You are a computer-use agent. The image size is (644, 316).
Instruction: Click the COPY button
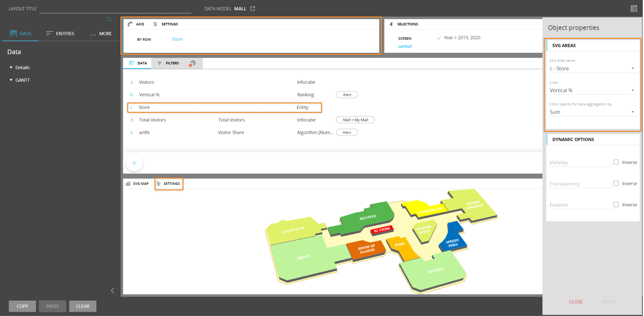click(x=22, y=306)
